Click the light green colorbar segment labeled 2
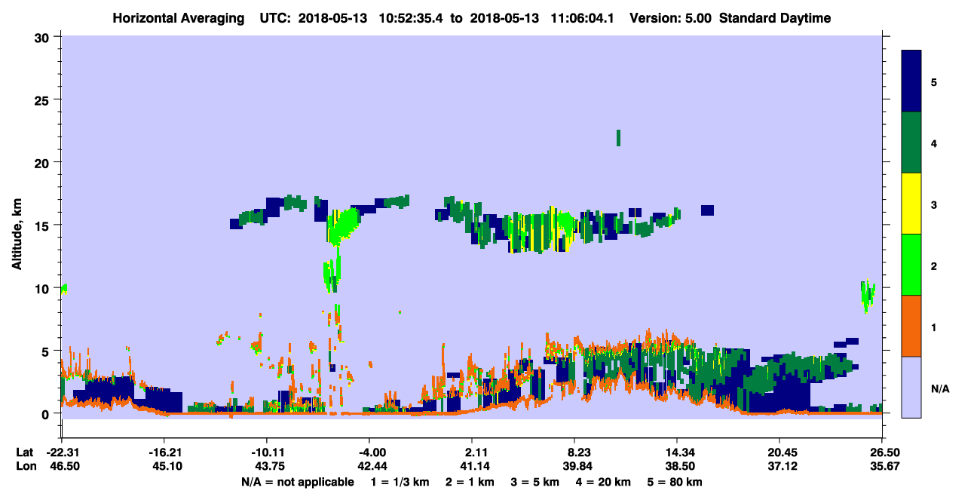980x503 pixels. pyautogui.click(x=911, y=265)
